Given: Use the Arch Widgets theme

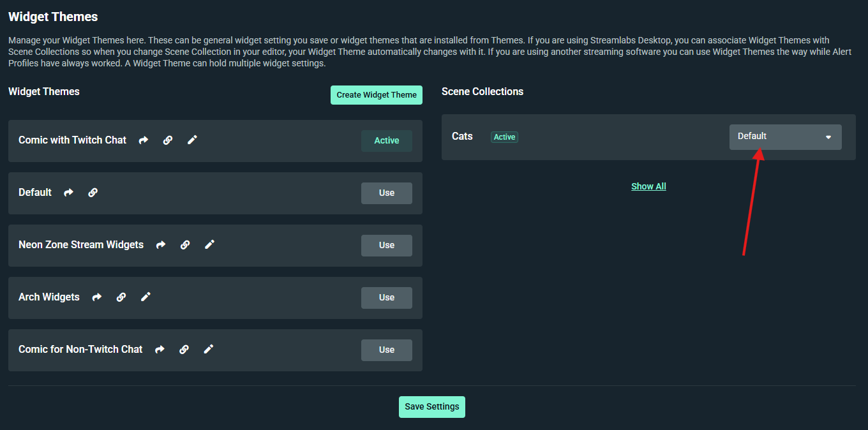Looking at the screenshot, I should (386, 297).
